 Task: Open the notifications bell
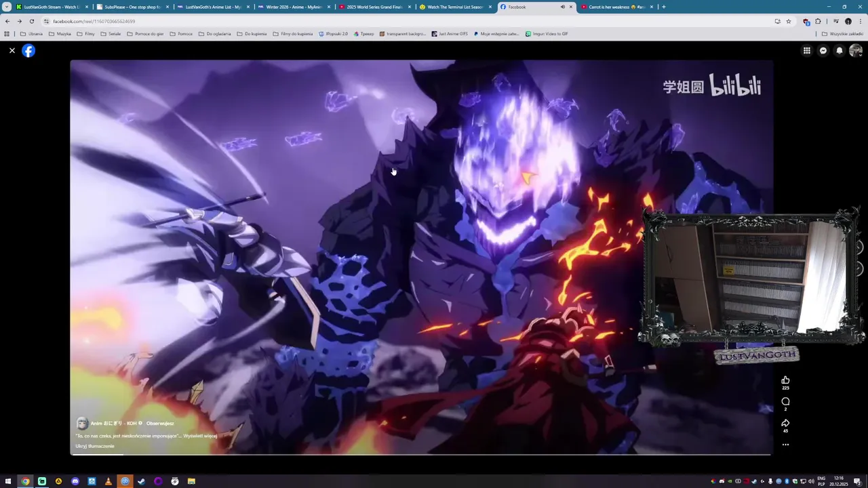coord(840,51)
